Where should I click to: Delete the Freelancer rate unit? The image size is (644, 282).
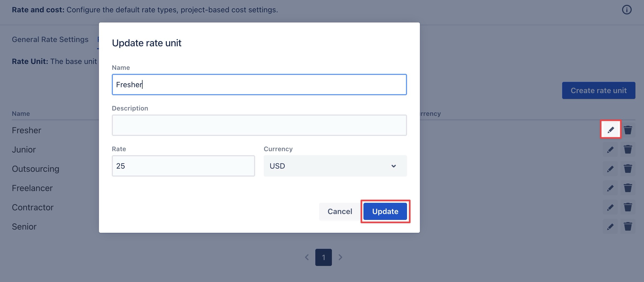click(628, 188)
